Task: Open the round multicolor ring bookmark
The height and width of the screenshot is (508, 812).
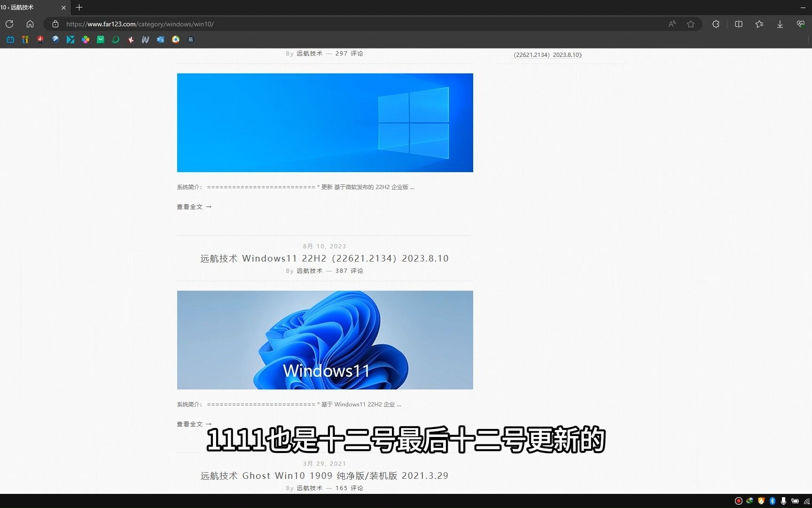Action: coord(176,40)
